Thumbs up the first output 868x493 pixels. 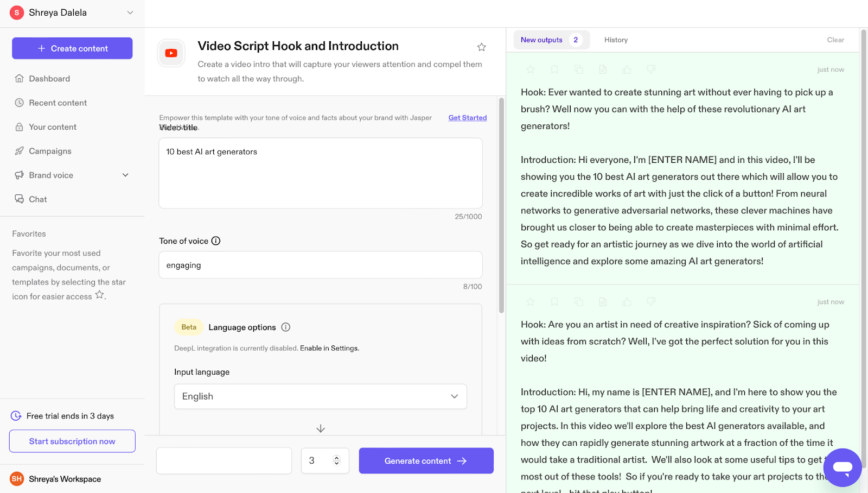pyautogui.click(x=627, y=69)
